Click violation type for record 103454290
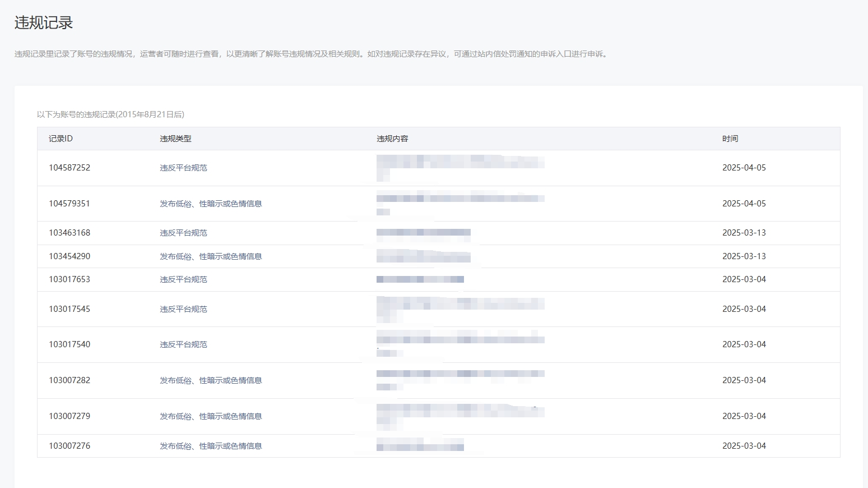 (x=211, y=256)
